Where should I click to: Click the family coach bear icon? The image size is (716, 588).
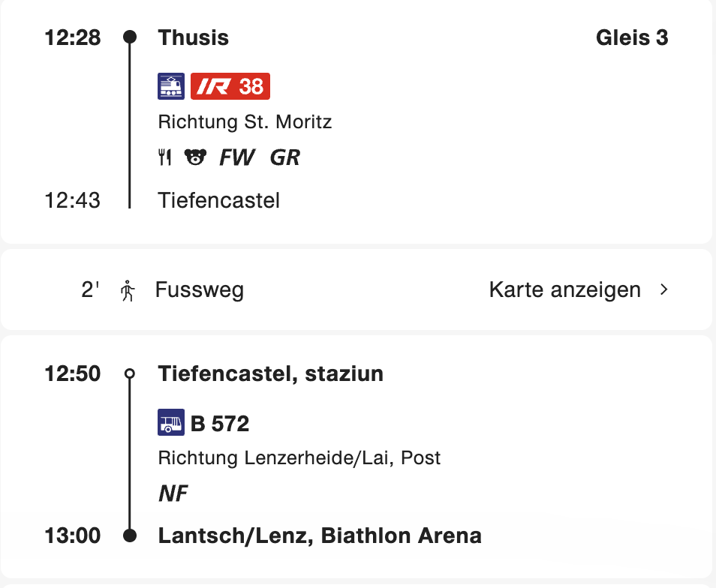(195, 157)
